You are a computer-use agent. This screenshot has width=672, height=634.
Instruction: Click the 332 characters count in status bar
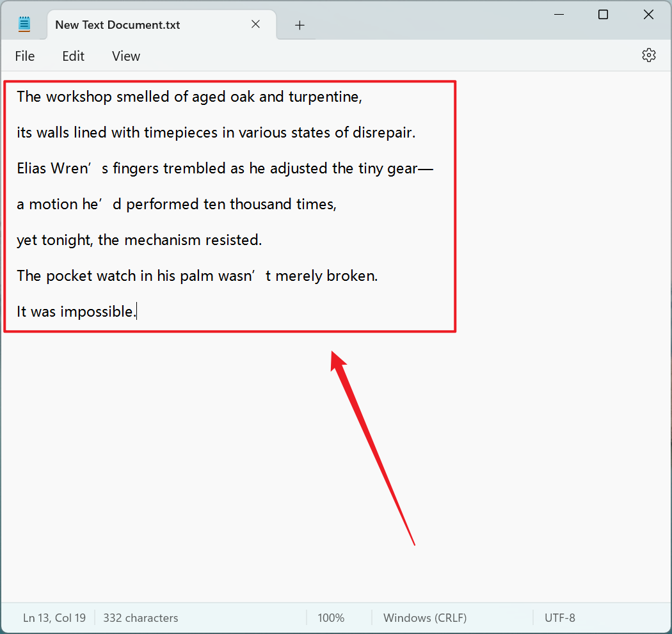click(x=141, y=618)
